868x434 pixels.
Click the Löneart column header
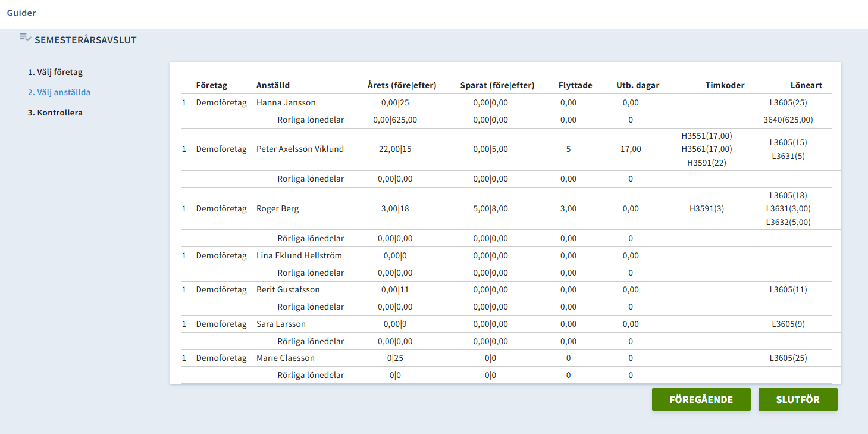coord(806,85)
